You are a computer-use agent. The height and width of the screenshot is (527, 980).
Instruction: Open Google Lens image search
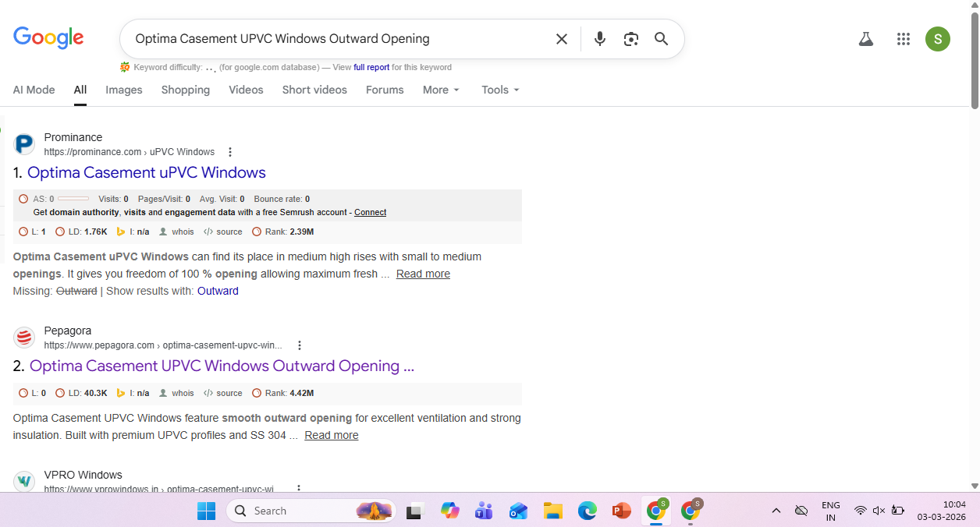pos(631,39)
